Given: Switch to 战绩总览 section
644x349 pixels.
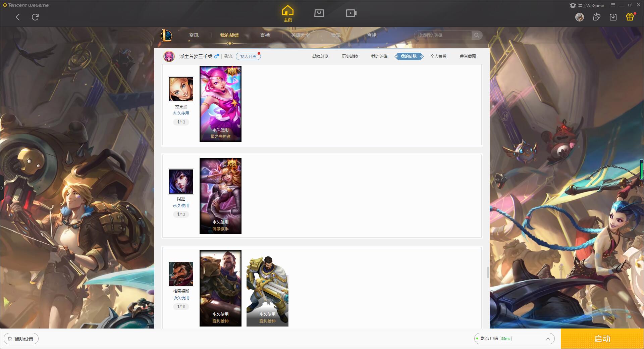Looking at the screenshot, I should [320, 56].
